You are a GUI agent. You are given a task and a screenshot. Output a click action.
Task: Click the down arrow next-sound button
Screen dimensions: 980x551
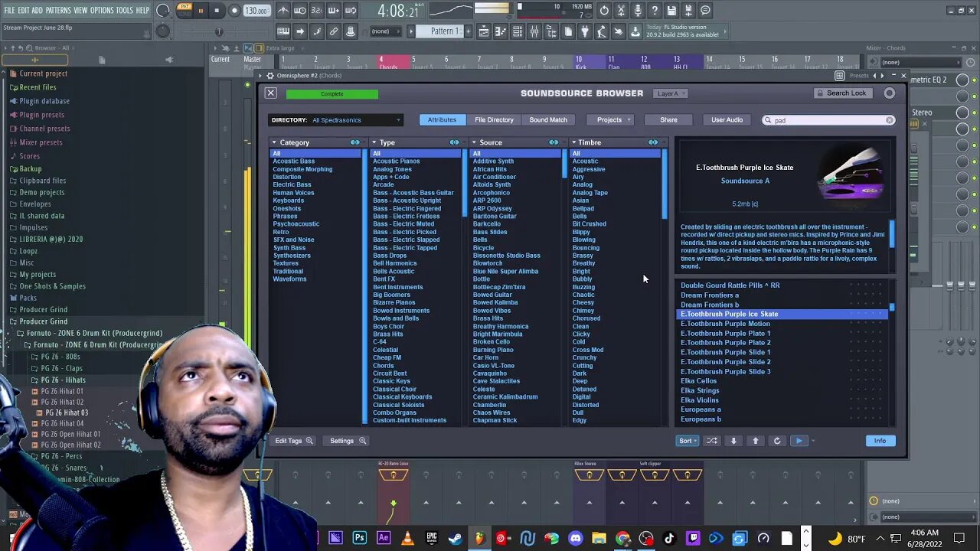pos(733,441)
